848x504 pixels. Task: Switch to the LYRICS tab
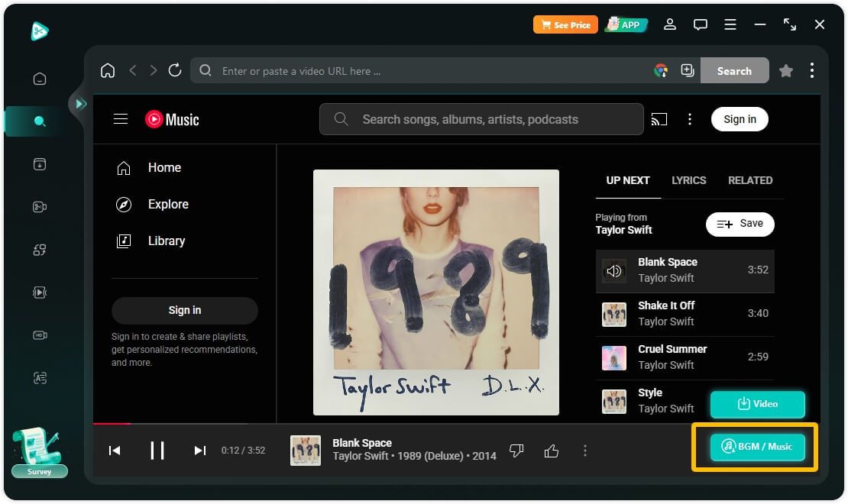click(x=689, y=181)
